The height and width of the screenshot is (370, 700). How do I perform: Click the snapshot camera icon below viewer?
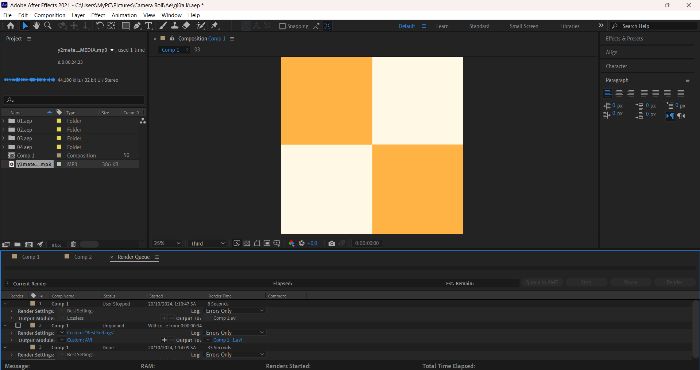click(x=331, y=243)
